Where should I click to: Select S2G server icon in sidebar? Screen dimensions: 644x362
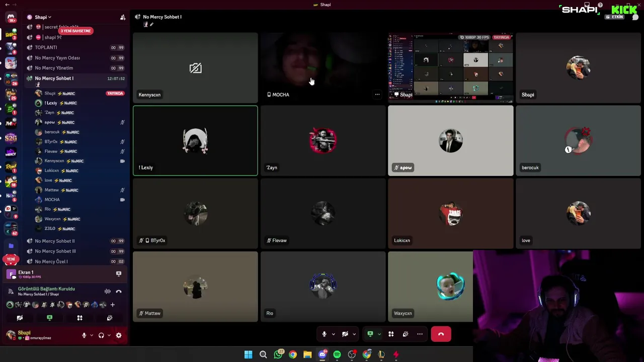(x=11, y=138)
